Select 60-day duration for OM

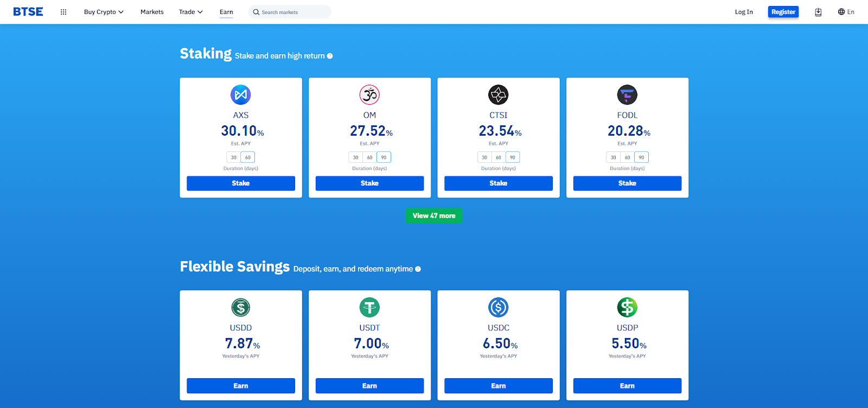(369, 157)
